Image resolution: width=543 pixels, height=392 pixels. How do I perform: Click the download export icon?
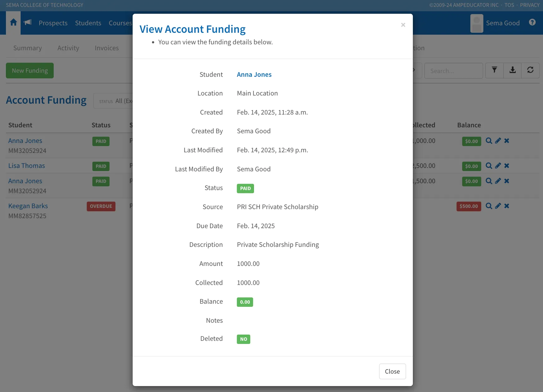pos(512,70)
